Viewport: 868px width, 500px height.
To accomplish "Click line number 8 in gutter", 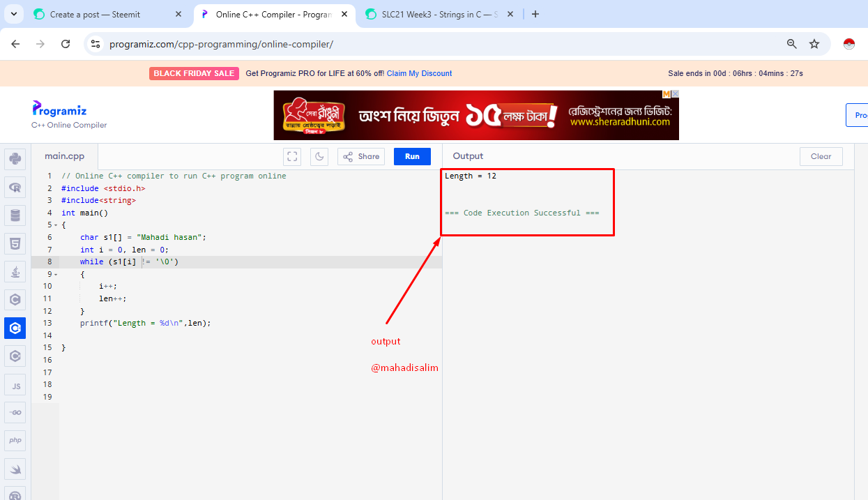I will point(49,262).
